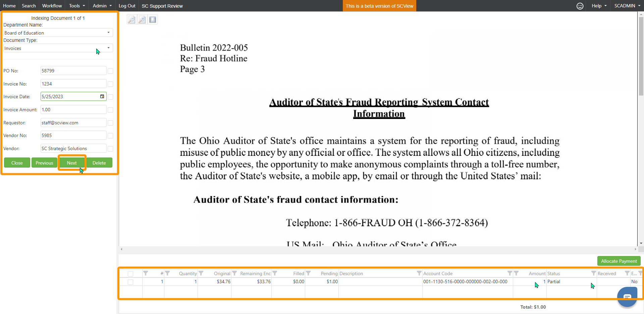The image size is (644, 314).
Task: Tick the Vendor No checkbox
Action: pyautogui.click(x=110, y=136)
